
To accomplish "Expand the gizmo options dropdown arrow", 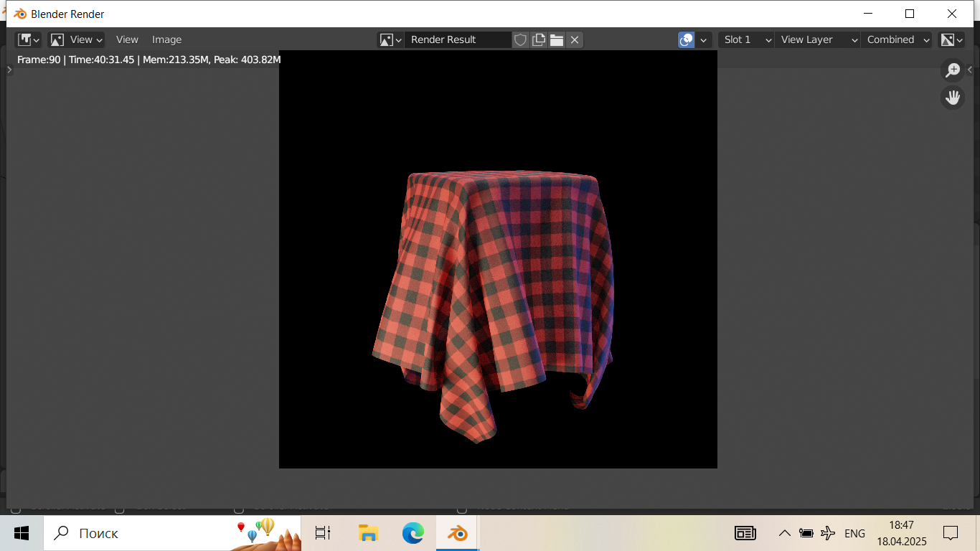I will coord(704,40).
